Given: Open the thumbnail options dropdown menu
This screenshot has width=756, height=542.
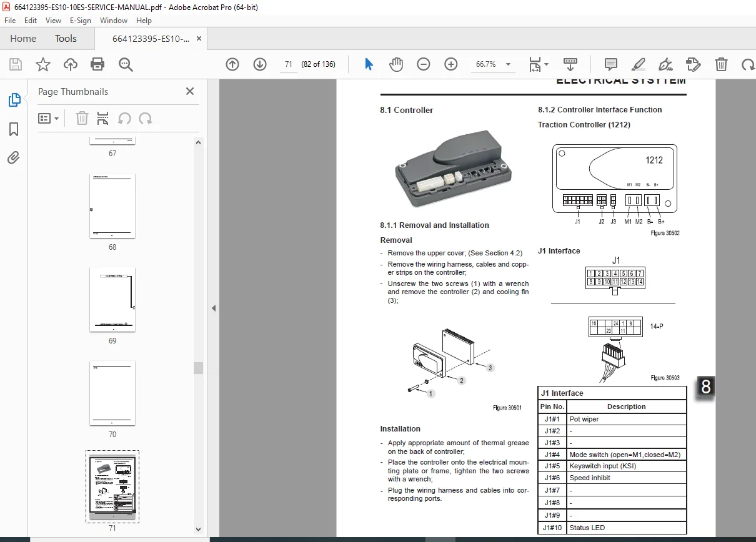Looking at the screenshot, I should click(49, 118).
